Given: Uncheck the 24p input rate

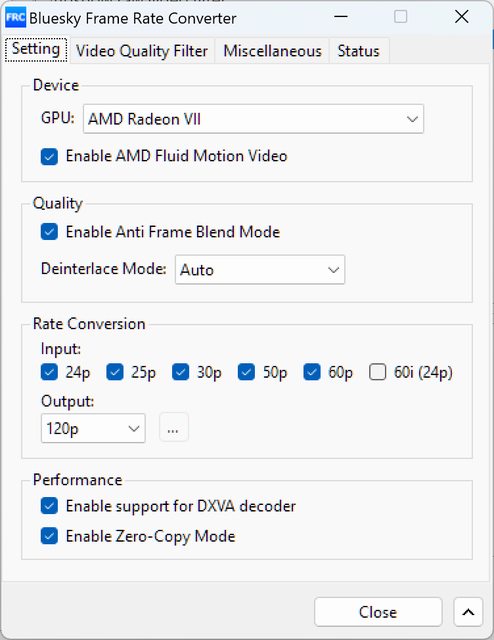Looking at the screenshot, I should [x=49, y=372].
